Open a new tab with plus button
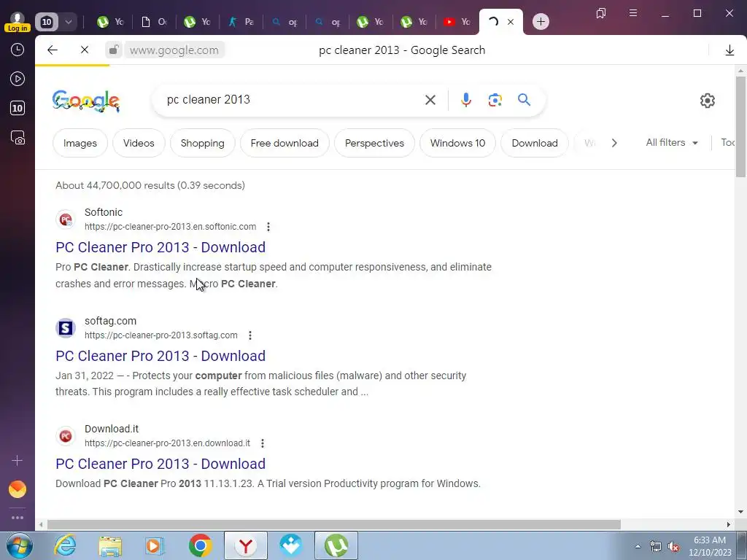The image size is (747, 560). click(x=541, y=22)
